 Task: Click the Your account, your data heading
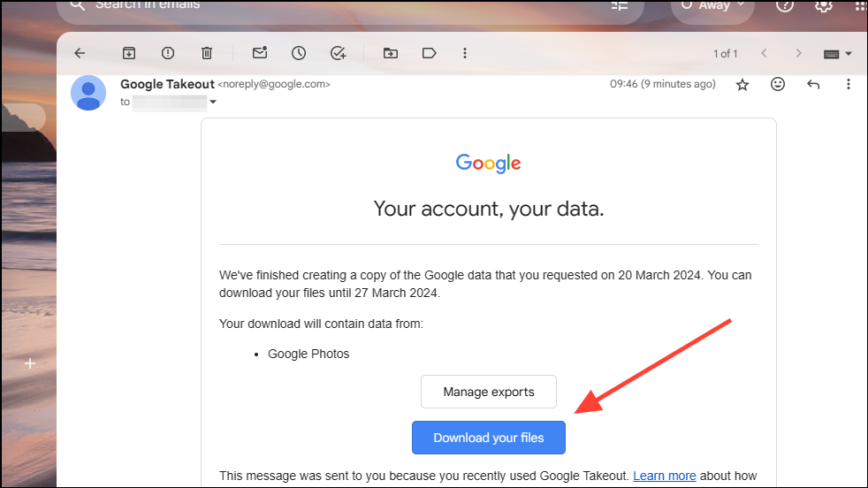click(x=488, y=209)
